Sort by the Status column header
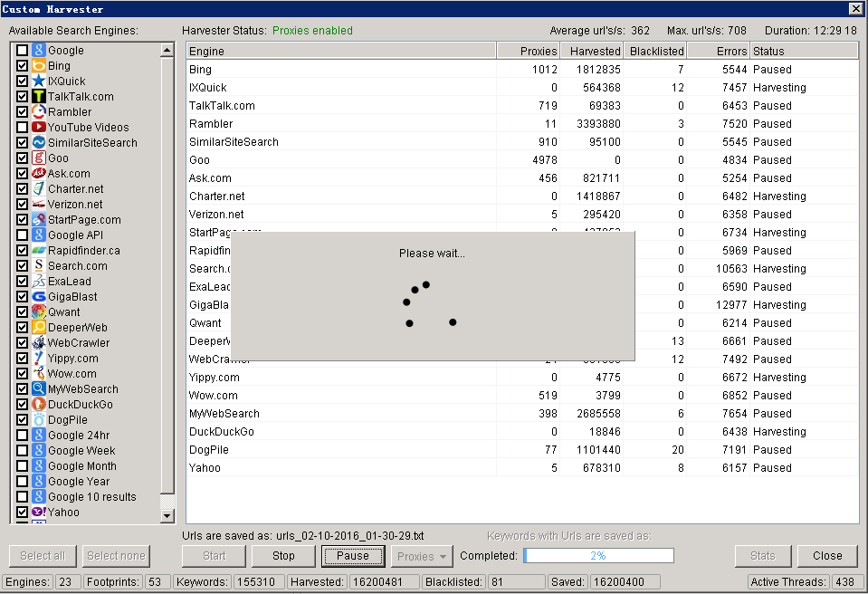Image resolution: width=868 pixels, height=594 pixels. click(805, 51)
